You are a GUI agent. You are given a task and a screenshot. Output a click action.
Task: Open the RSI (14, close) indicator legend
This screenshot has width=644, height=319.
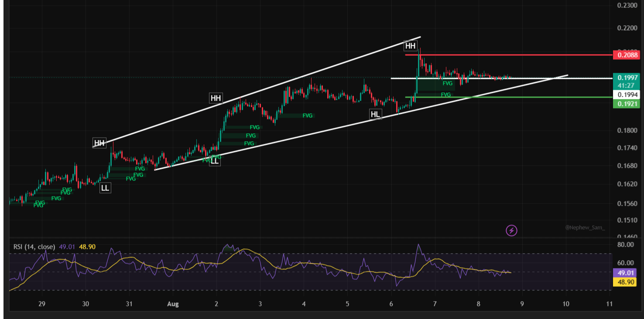point(34,247)
